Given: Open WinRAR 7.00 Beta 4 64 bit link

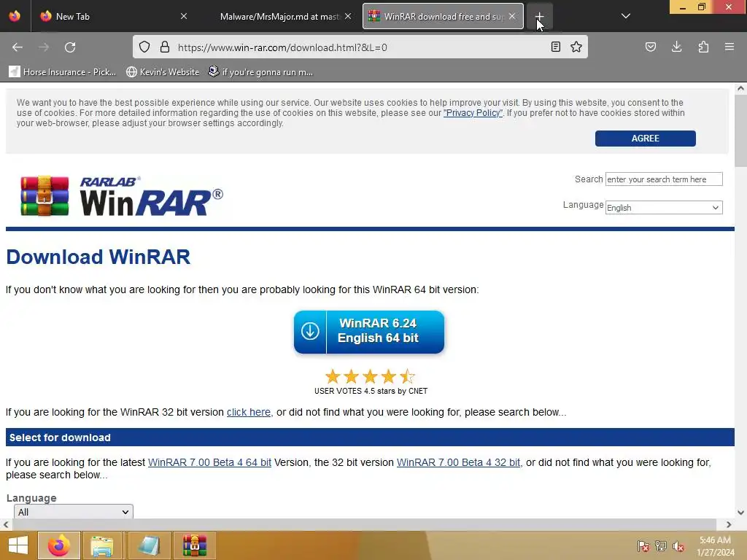Looking at the screenshot, I should tap(209, 462).
